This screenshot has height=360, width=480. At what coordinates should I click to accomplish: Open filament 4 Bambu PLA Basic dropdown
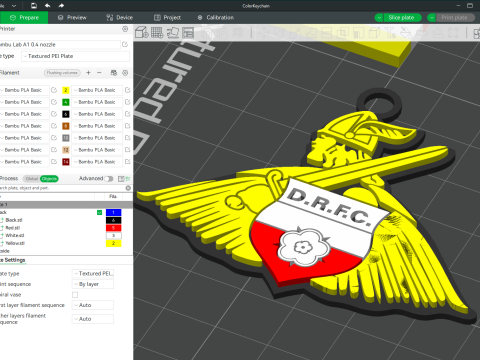pyautogui.click(x=97, y=102)
